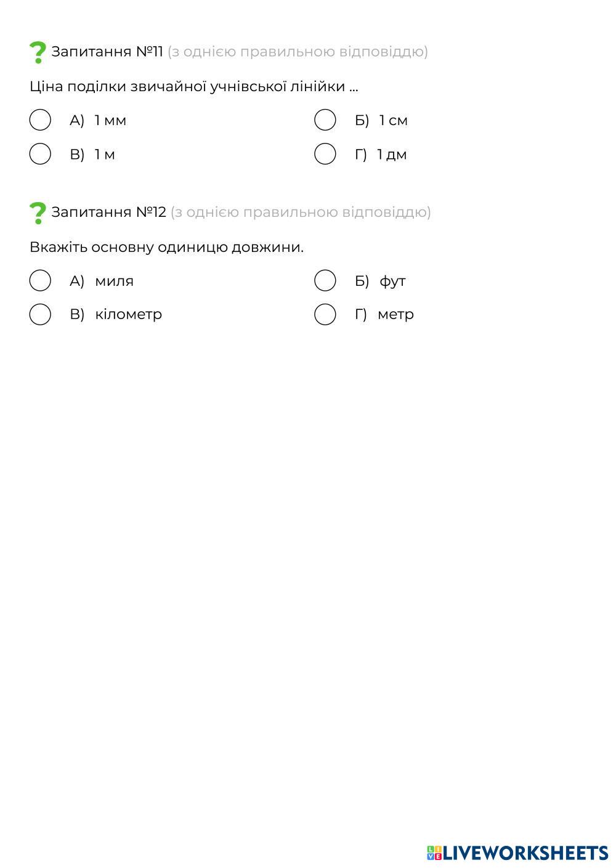Screen dimensions: 616x868
Task: Click the colored Liveworksheets logo squares
Action: (434, 853)
